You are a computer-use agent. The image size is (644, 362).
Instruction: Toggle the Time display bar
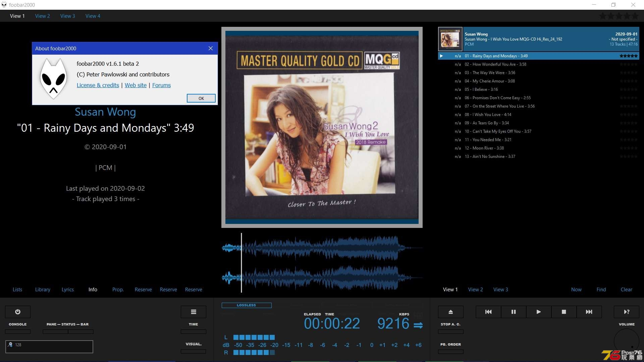pyautogui.click(x=194, y=331)
